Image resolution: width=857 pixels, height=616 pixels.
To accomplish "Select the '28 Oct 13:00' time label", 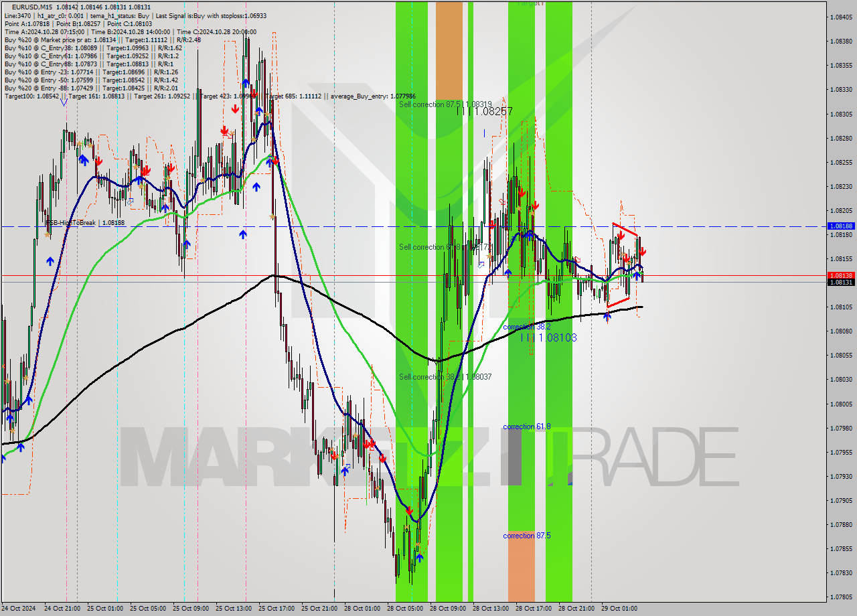I will coord(491,609).
